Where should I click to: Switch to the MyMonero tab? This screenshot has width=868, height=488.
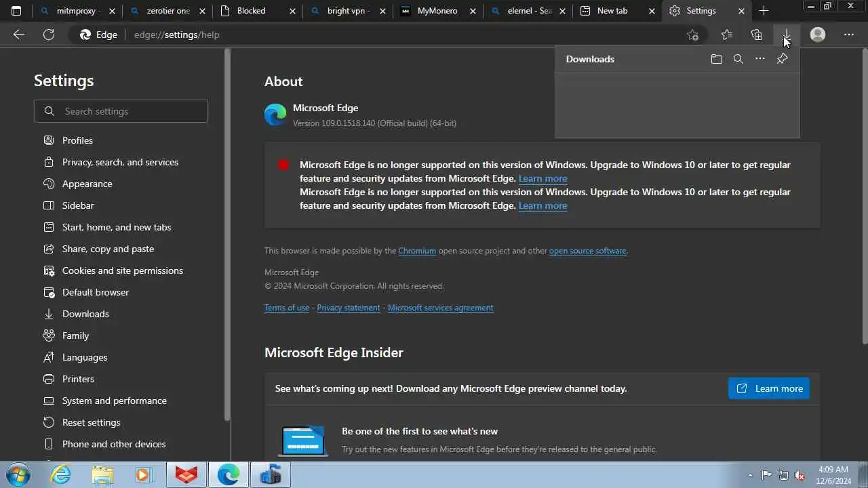[438, 11]
